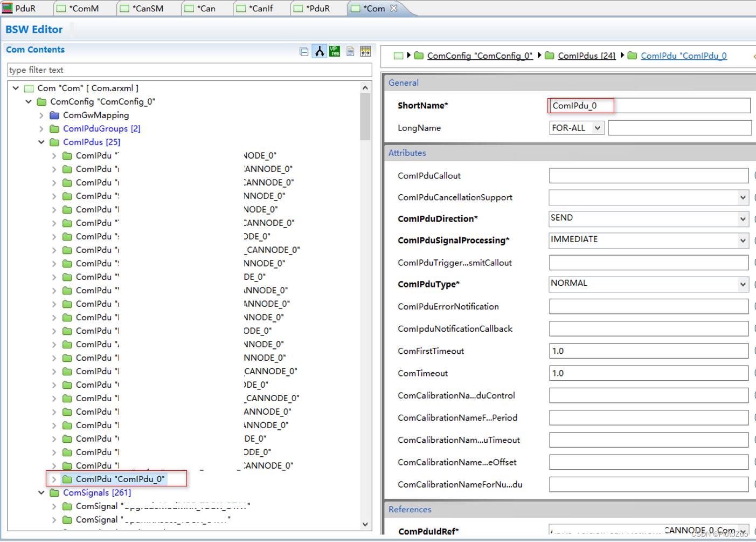Viewport: 756px width, 542px height.
Task: Expand the ComIPduGroups [2] node
Action: 41,129
